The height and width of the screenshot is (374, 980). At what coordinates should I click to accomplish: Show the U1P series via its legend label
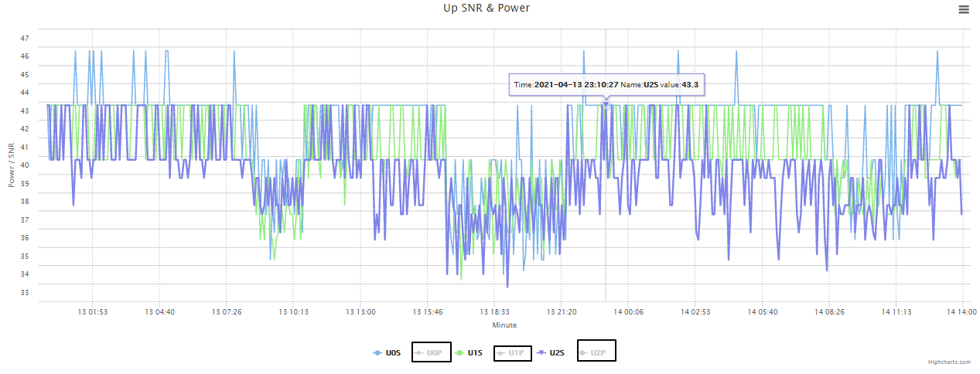click(517, 353)
